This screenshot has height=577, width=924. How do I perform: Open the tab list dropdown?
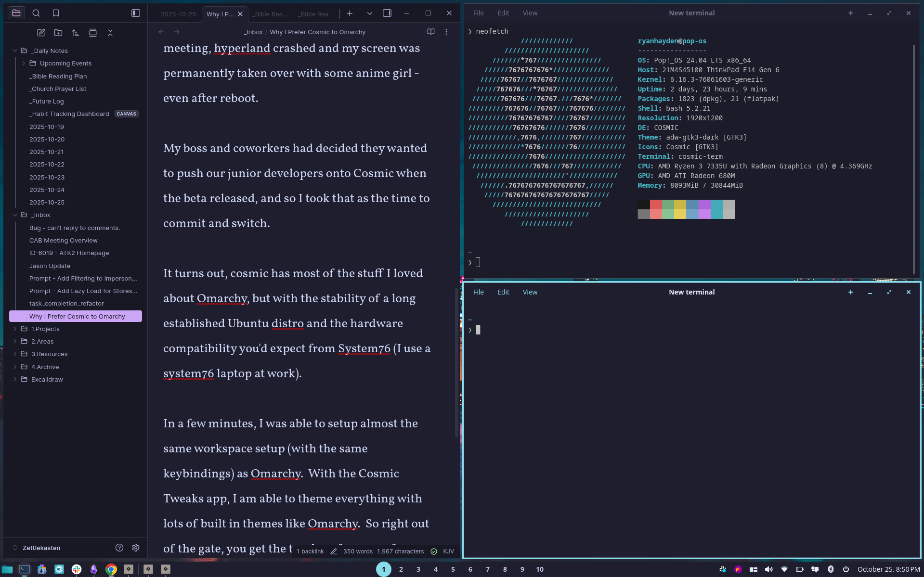point(370,13)
